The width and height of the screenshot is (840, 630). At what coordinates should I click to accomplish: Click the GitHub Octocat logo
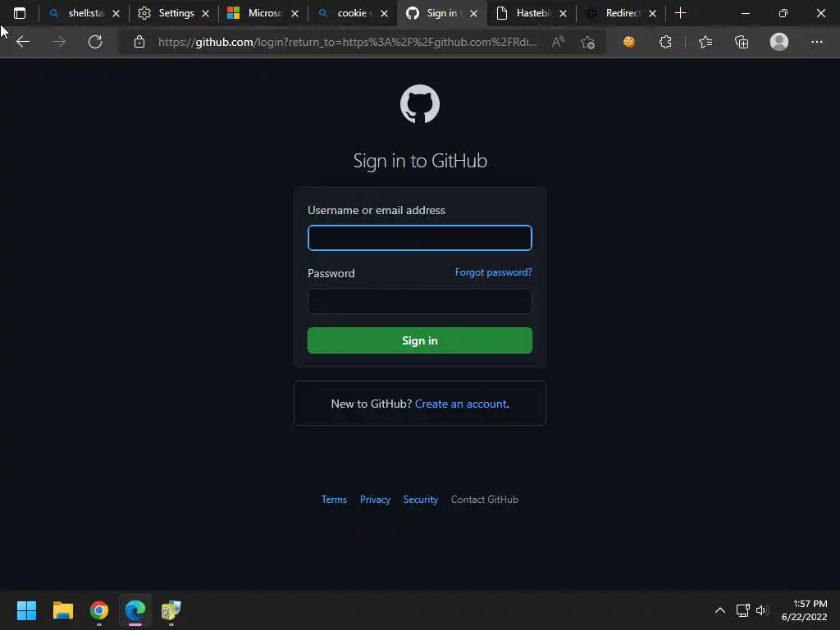(419, 104)
